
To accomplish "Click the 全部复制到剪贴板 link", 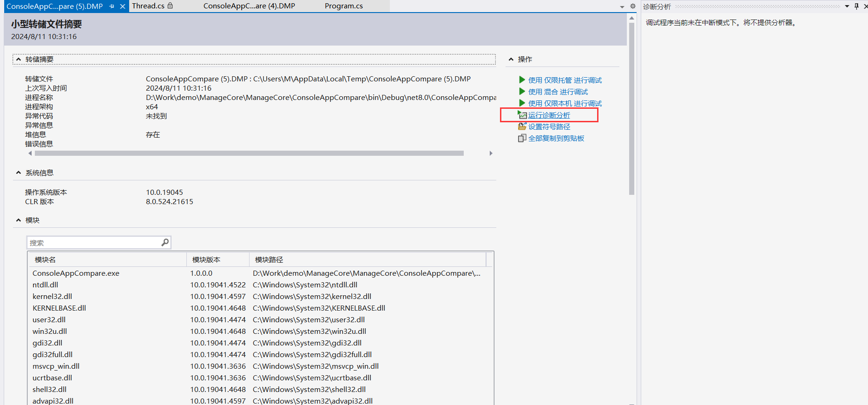I will point(556,138).
